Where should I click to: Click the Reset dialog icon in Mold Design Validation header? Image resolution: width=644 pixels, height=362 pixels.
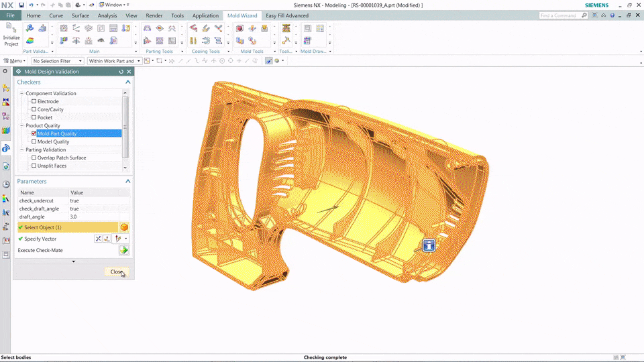pyautogui.click(x=121, y=72)
